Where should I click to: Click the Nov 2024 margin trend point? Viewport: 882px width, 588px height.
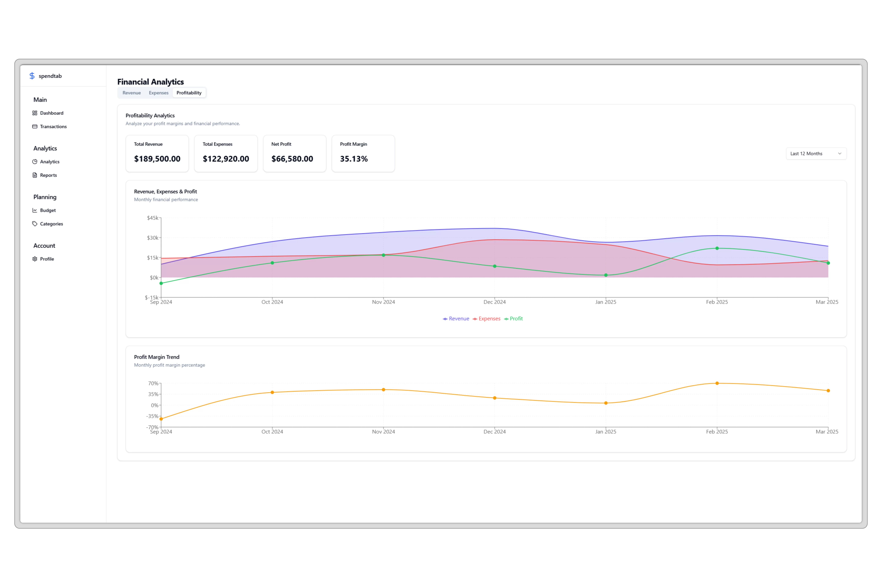point(383,390)
